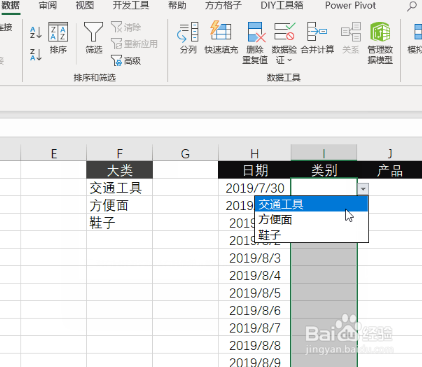The image size is (422, 367).
Task: Click 重新应用 reapply filter
Action: pyautogui.click(x=134, y=44)
